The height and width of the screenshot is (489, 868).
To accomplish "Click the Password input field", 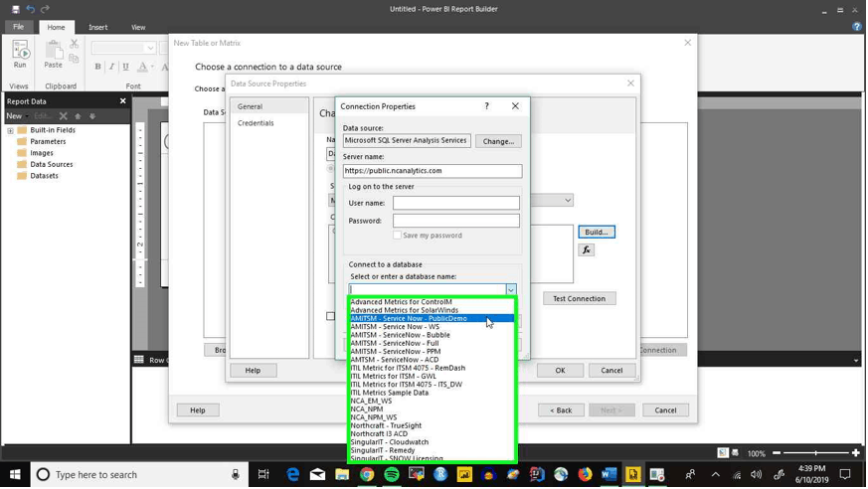I will pos(456,221).
